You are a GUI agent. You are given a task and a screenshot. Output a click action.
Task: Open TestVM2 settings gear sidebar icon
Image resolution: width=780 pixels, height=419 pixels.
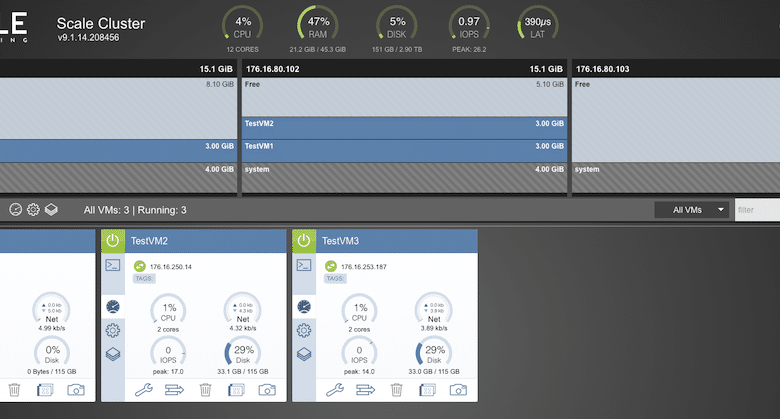113,330
